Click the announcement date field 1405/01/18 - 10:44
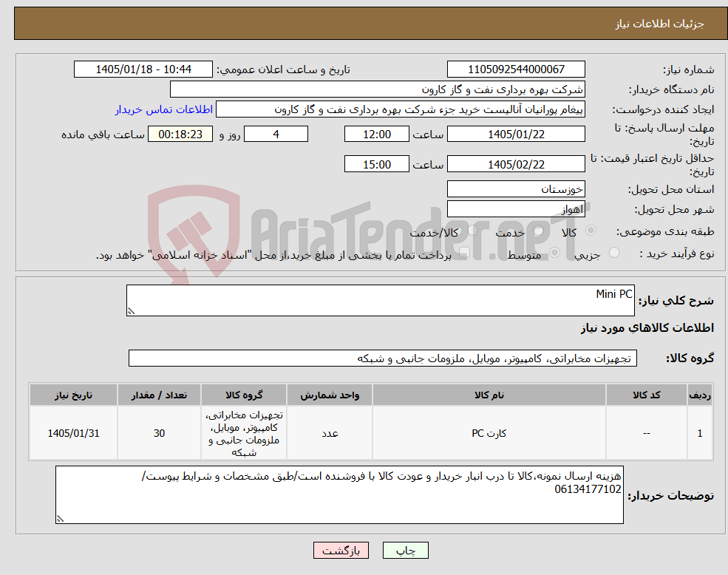The image size is (728, 575). (143, 69)
